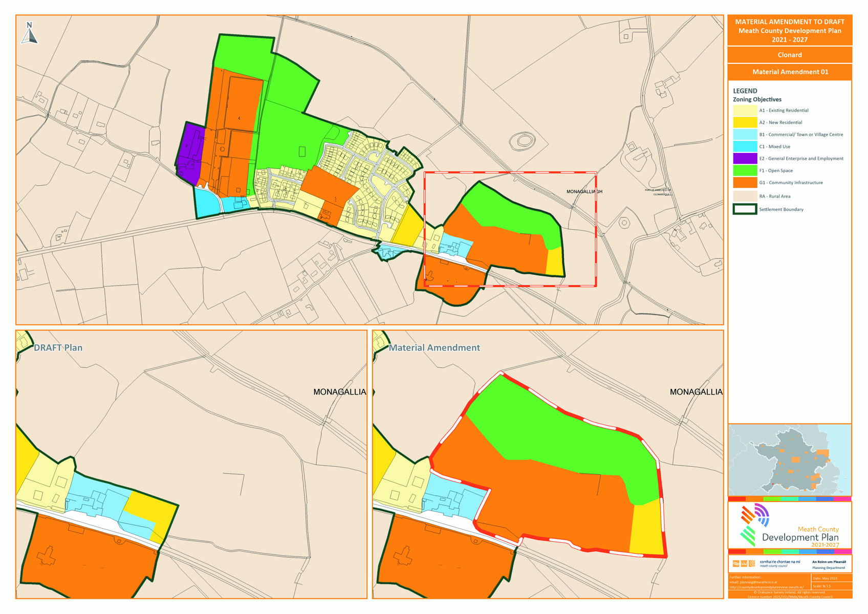This screenshot has height=614, width=868.
Task: Expand the LEGEND panel heading
Action: pyautogui.click(x=744, y=90)
